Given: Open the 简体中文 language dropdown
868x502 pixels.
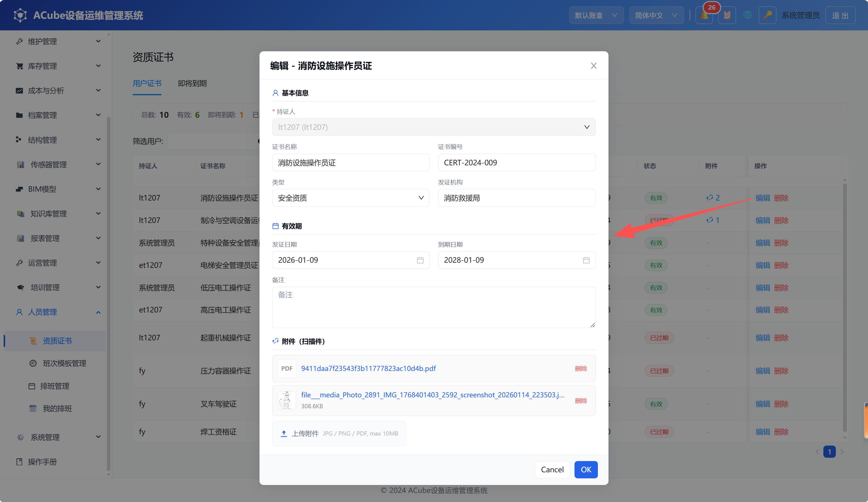Looking at the screenshot, I should point(656,15).
